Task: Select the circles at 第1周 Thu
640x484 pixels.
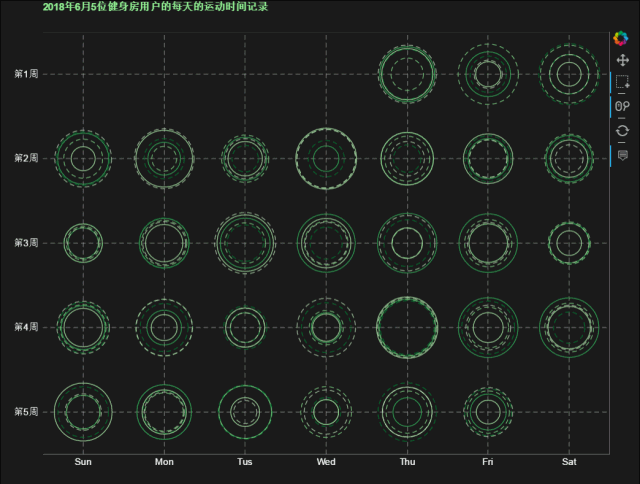Action: point(407,74)
